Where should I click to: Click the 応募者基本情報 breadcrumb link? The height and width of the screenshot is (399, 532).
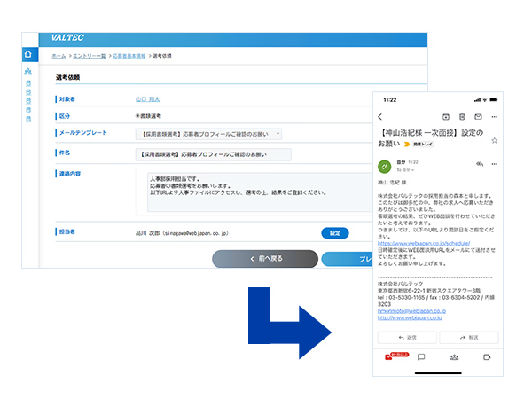click(129, 56)
